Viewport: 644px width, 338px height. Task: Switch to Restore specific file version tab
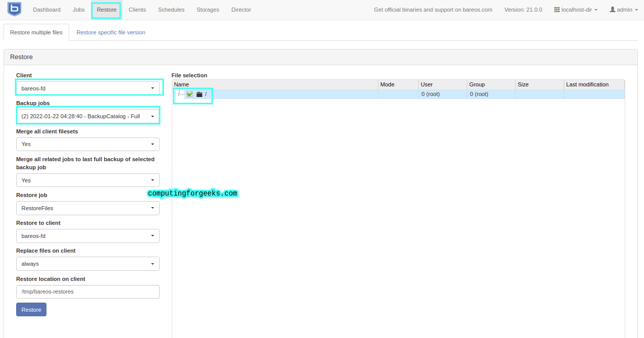coord(111,32)
